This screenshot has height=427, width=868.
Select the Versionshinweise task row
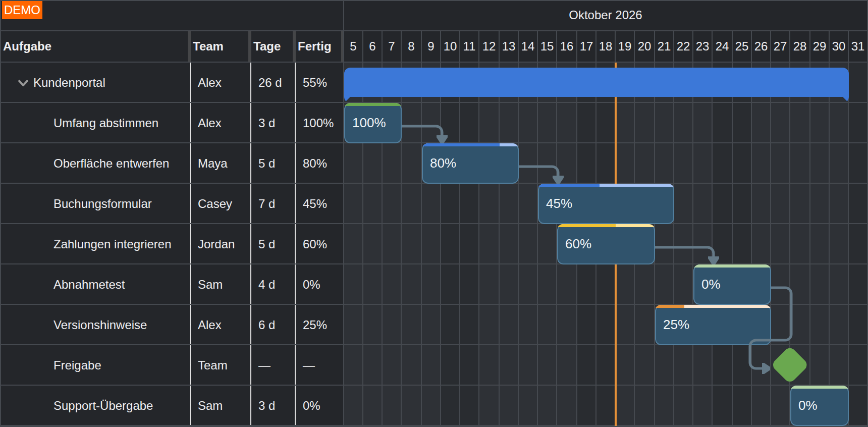(x=172, y=325)
